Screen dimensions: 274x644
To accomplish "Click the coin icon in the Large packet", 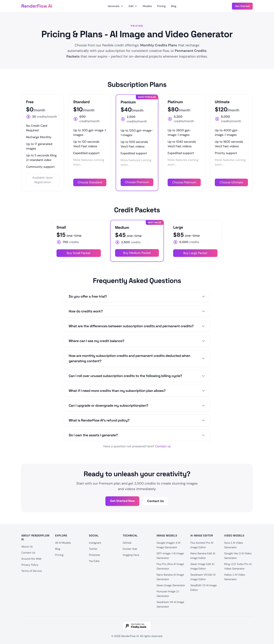I will coord(175,242).
